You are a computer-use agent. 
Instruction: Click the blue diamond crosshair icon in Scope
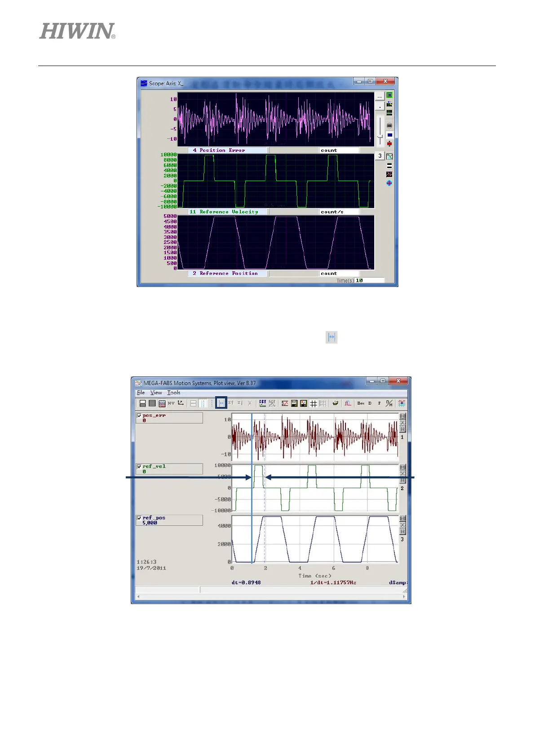coord(389,183)
